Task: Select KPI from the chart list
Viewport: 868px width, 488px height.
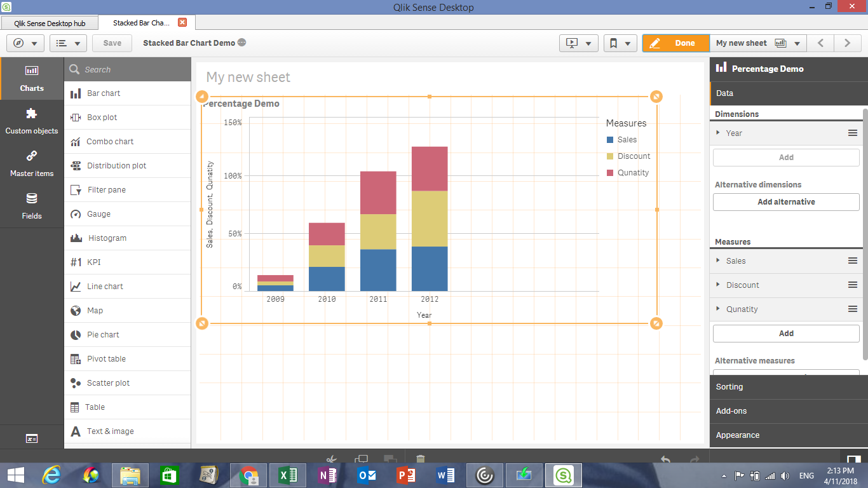Action: click(127, 262)
